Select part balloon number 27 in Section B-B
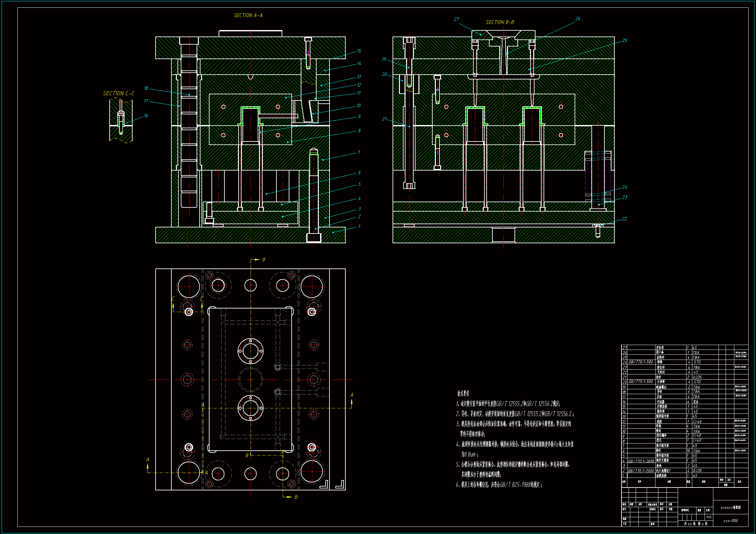Screen dimensions: 756x534 pos(456,19)
